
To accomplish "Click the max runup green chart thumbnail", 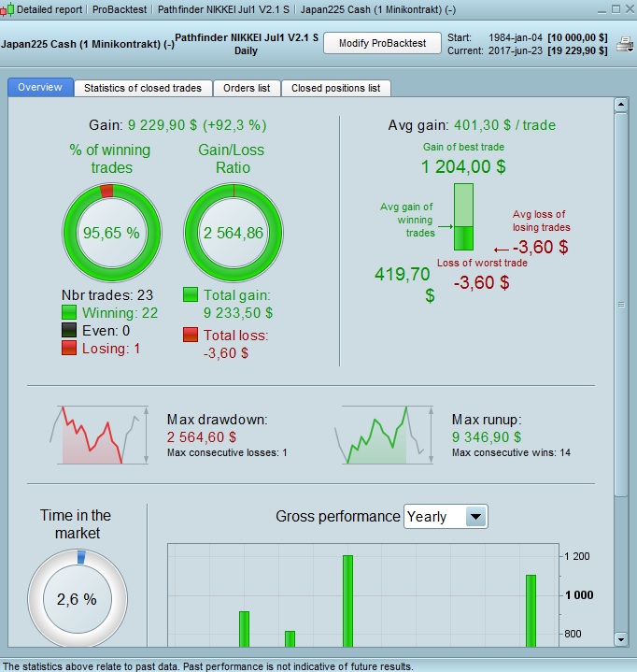I will (x=384, y=435).
